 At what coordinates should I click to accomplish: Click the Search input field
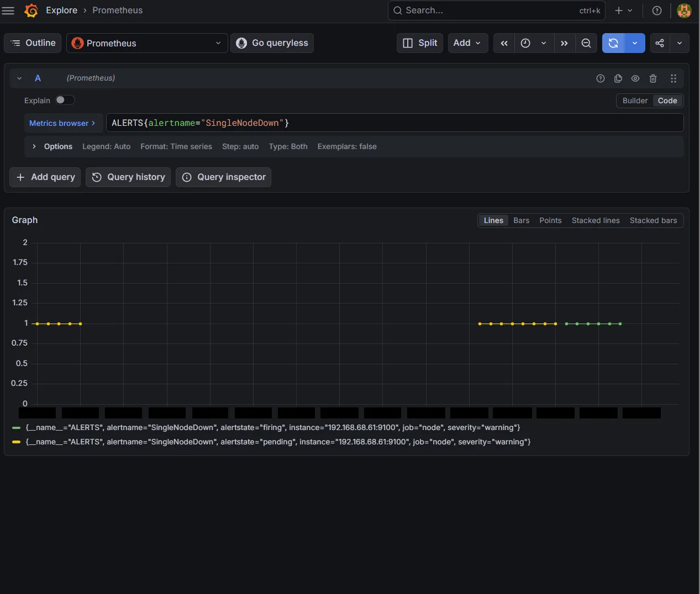click(496, 10)
